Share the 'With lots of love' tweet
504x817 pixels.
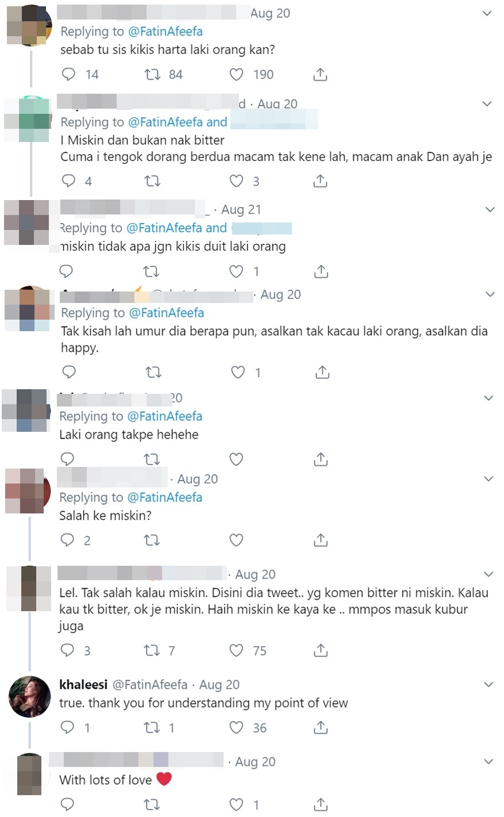(x=321, y=804)
